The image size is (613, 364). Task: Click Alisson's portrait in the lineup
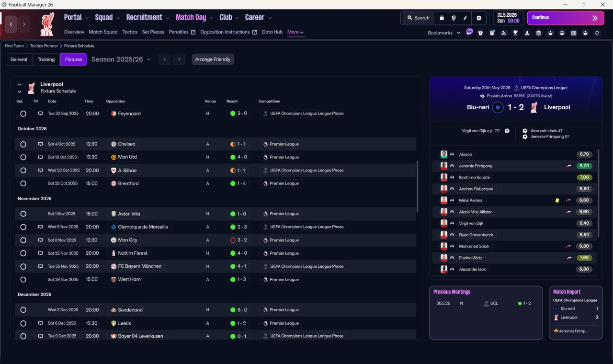coord(444,154)
